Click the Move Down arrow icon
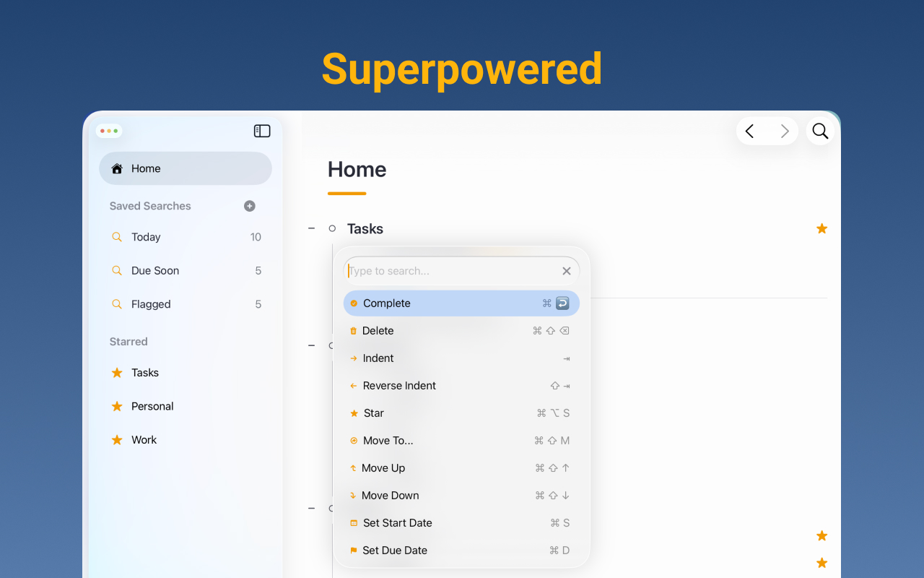The width and height of the screenshot is (924, 578). (x=353, y=496)
